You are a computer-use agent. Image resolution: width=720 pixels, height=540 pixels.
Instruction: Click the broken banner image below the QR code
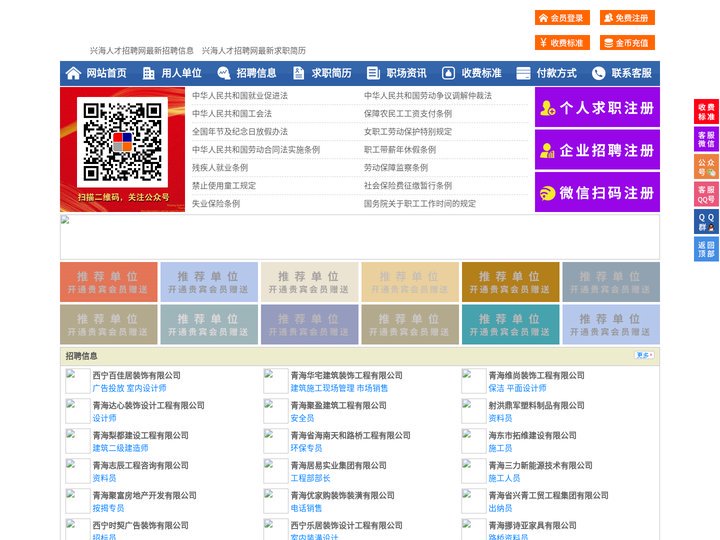tap(360, 237)
